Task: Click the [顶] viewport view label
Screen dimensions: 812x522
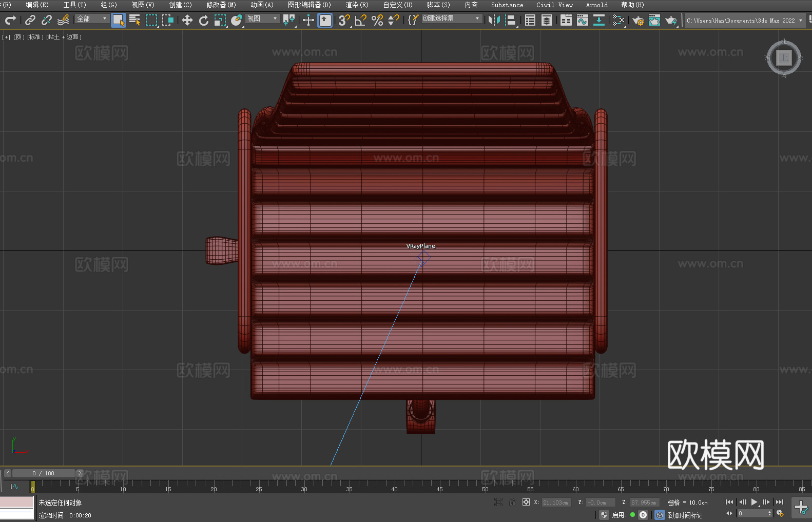Action: pyautogui.click(x=19, y=37)
